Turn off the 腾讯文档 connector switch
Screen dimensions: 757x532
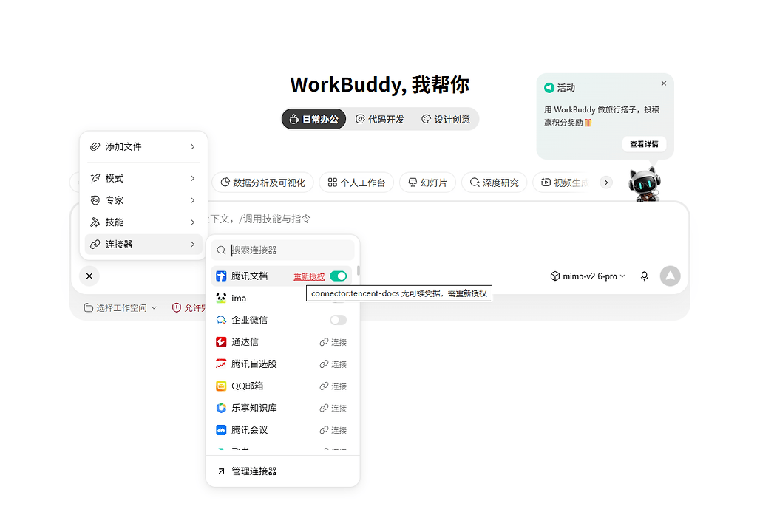[339, 276]
